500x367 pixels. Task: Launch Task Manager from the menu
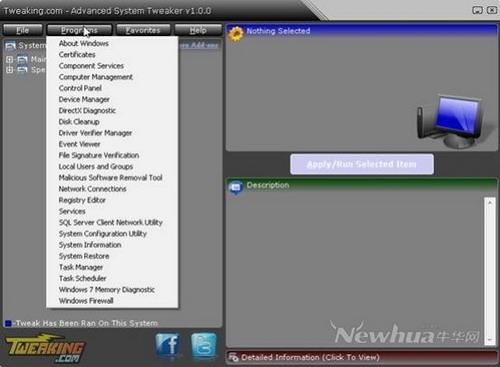[x=81, y=267]
